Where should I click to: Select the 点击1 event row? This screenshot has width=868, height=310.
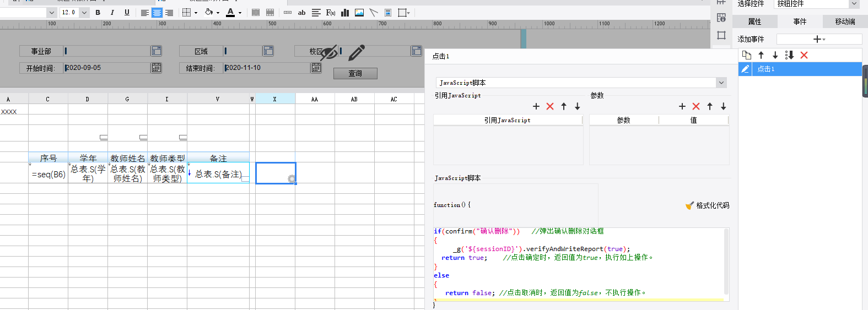coord(800,69)
